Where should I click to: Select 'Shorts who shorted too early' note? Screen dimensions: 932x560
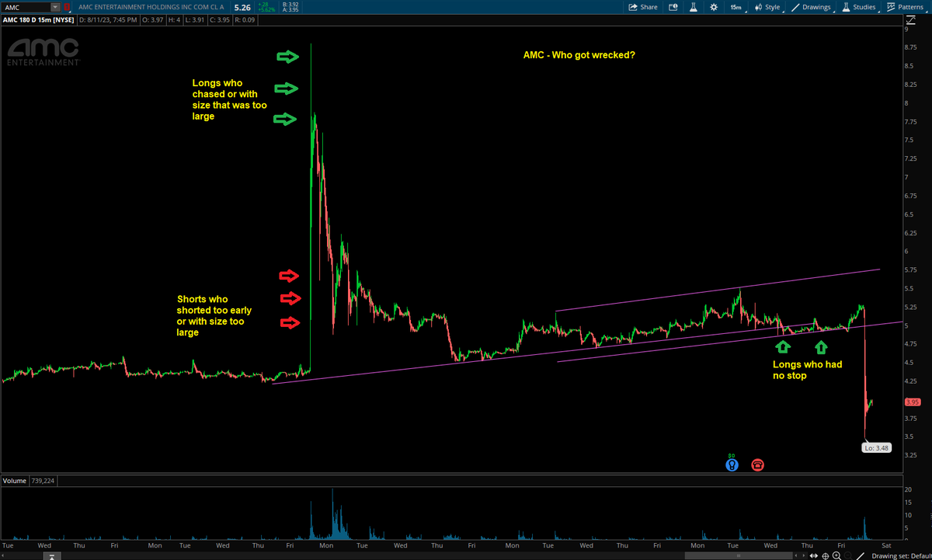pos(214,315)
